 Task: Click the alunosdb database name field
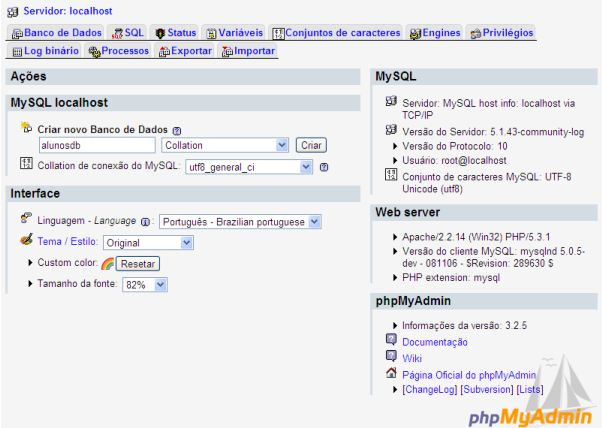pos(97,145)
